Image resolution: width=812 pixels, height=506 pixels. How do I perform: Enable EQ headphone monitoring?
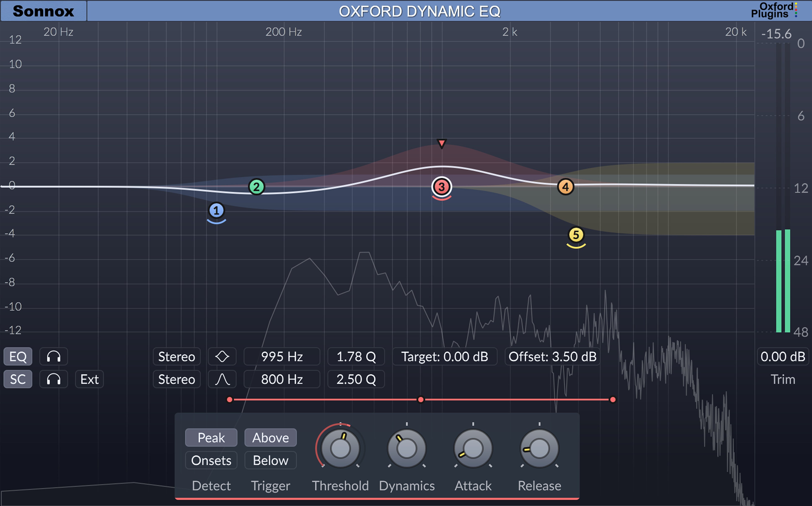point(54,356)
